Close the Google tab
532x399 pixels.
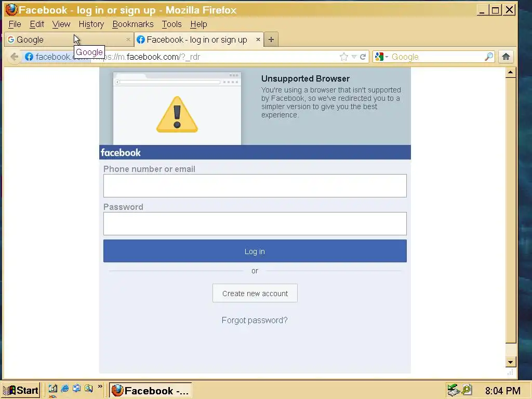click(128, 39)
